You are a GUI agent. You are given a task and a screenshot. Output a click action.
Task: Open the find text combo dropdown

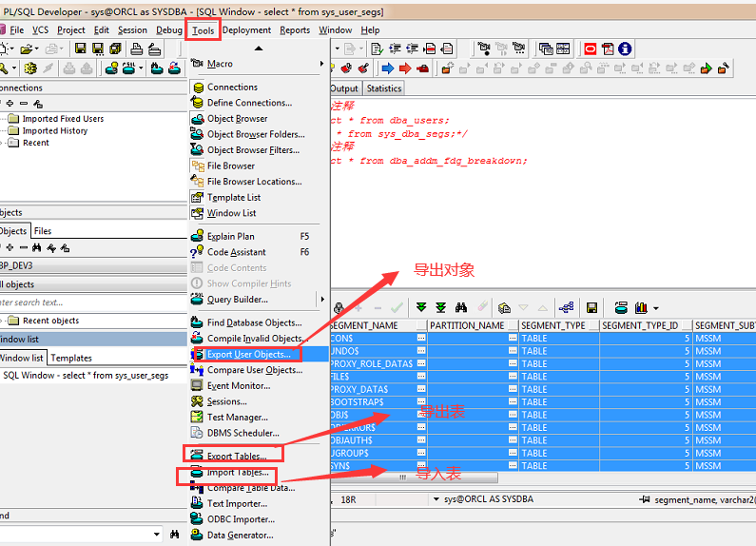(x=156, y=534)
